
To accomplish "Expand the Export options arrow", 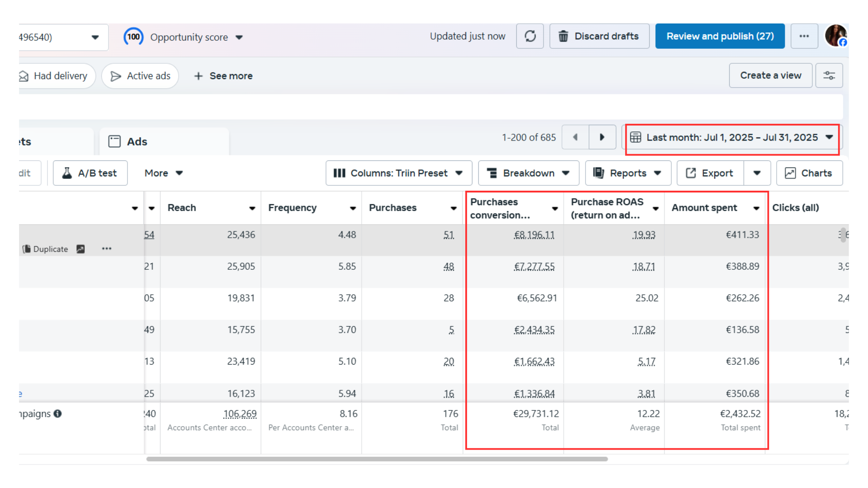I will pyautogui.click(x=757, y=173).
